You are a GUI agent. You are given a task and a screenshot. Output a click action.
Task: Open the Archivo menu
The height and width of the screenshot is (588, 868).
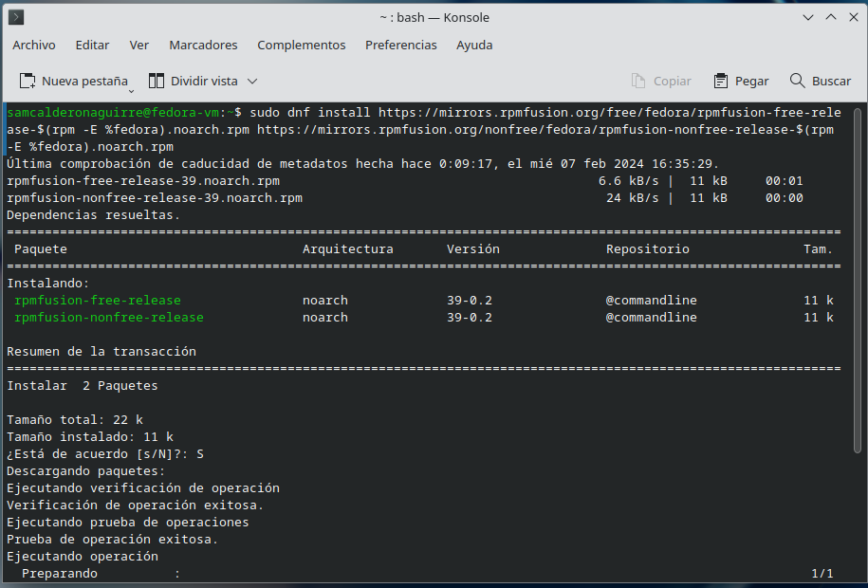(34, 45)
